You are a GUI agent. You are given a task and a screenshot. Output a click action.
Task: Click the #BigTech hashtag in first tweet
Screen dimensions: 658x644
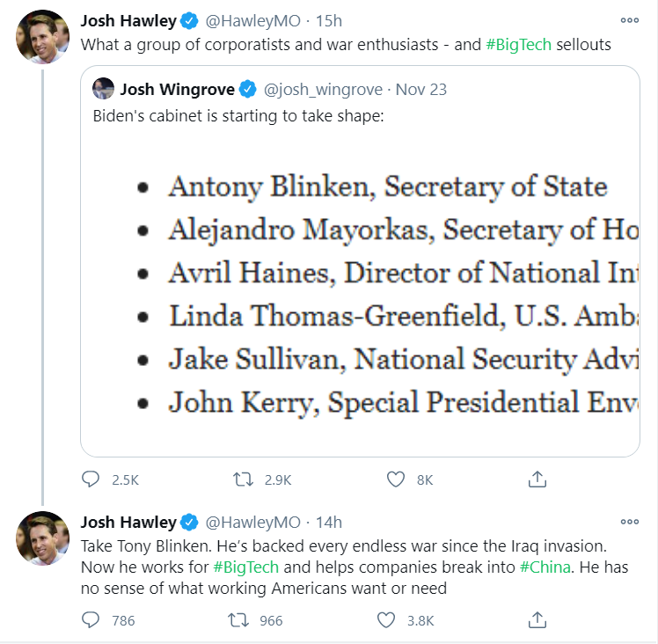point(518,45)
